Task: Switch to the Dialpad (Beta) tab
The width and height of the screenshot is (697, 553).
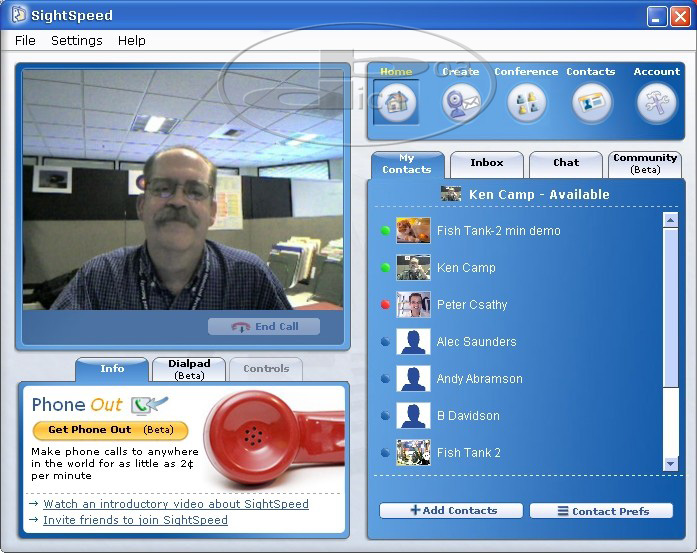Action: coord(189,369)
